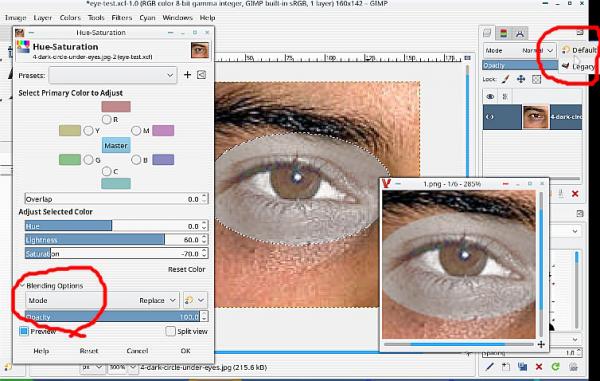Open the Help menu in menu bar
The height and width of the screenshot is (381, 600).
pos(207,18)
